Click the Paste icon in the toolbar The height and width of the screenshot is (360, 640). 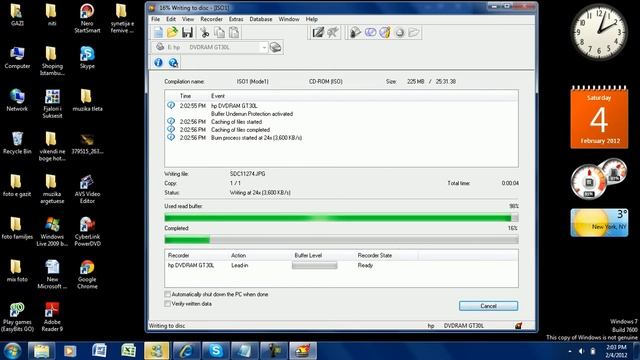point(234,32)
